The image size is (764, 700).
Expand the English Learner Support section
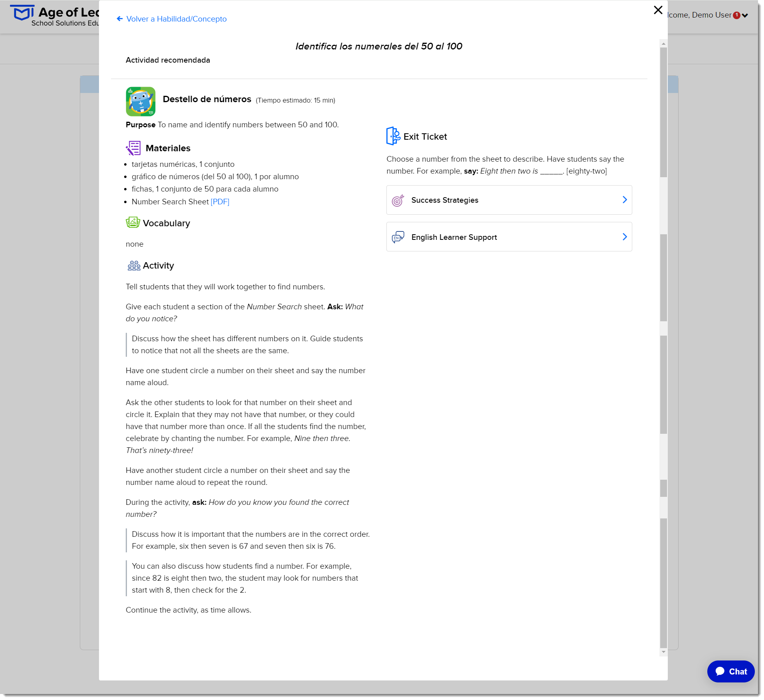coord(509,237)
